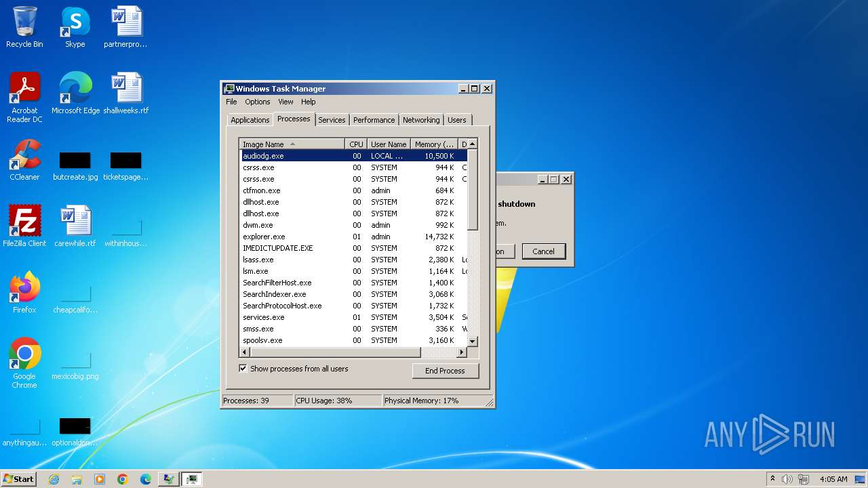
Task: Open the Recycle Bin desktop icon
Action: click(24, 27)
